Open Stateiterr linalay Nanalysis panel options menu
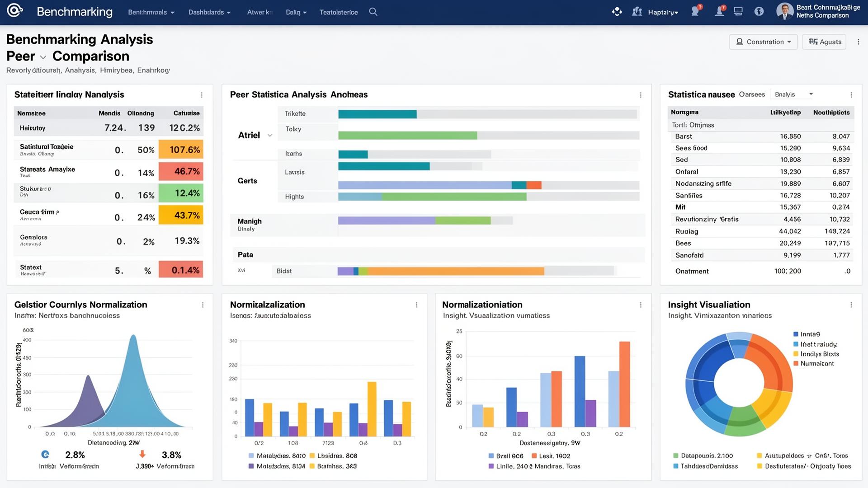 202,95
